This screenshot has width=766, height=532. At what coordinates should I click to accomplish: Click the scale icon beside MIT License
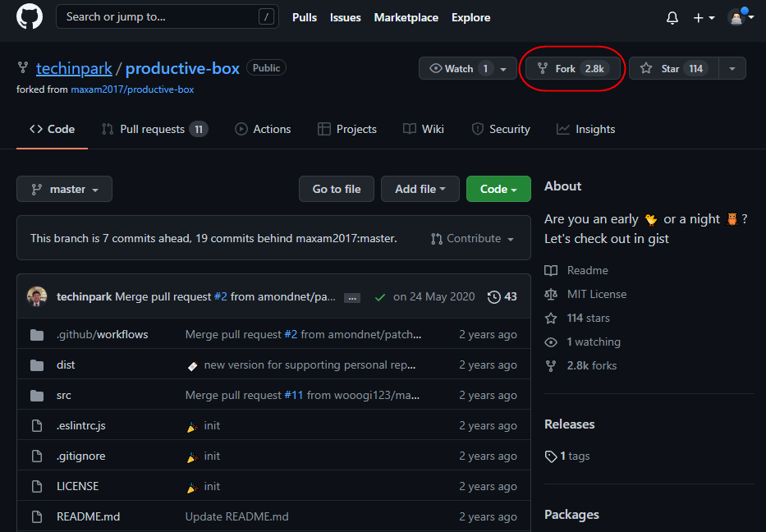coord(551,294)
